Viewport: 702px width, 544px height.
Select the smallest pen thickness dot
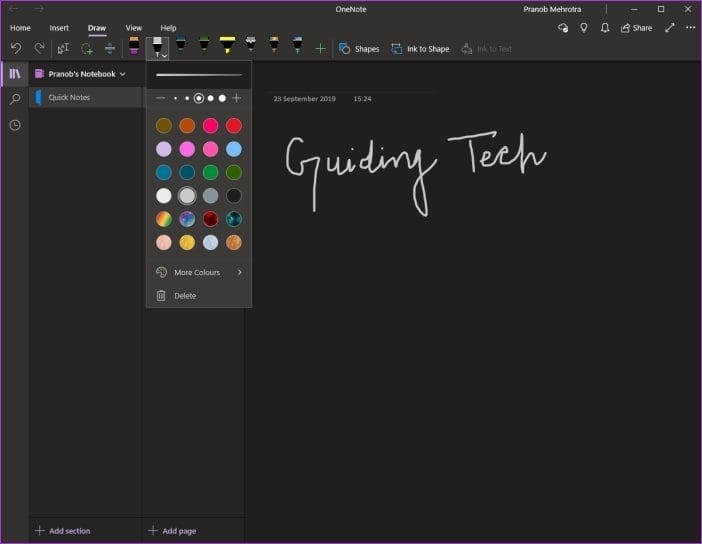(x=176, y=98)
